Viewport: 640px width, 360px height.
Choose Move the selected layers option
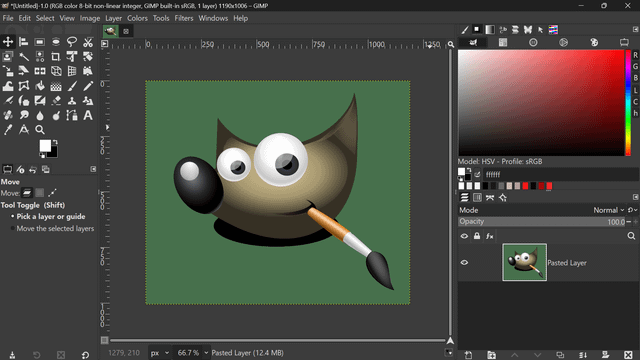52,229
